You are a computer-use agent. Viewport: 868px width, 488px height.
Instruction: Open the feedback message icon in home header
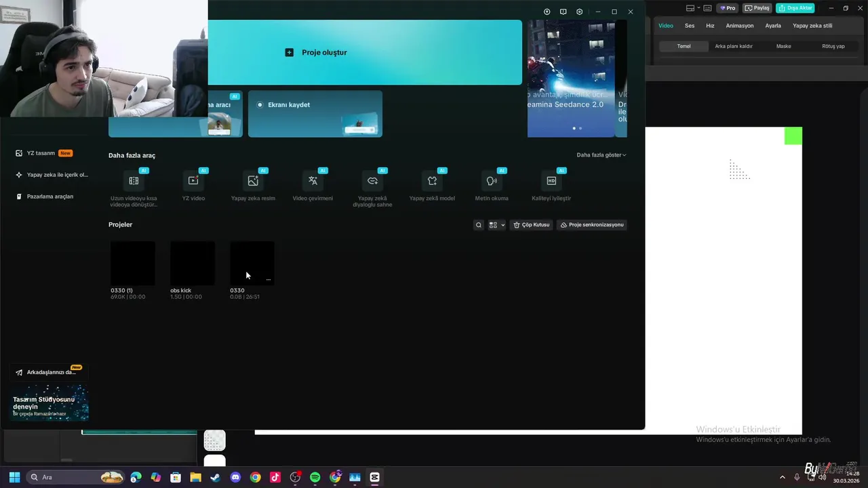click(563, 12)
